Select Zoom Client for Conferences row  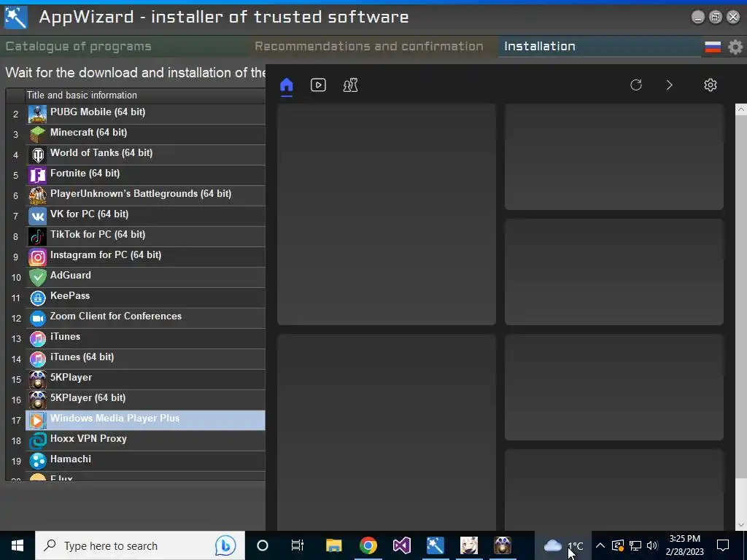pos(145,319)
